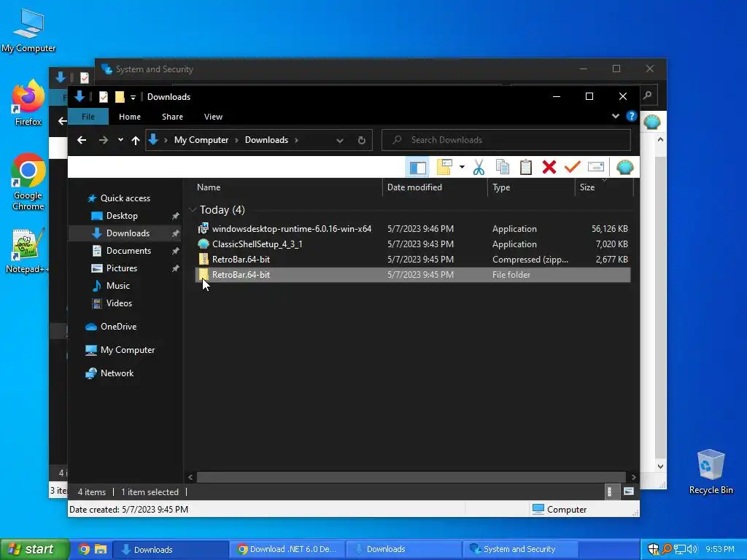Click the volume speaker tray icon
The image size is (747, 560).
coord(692,549)
